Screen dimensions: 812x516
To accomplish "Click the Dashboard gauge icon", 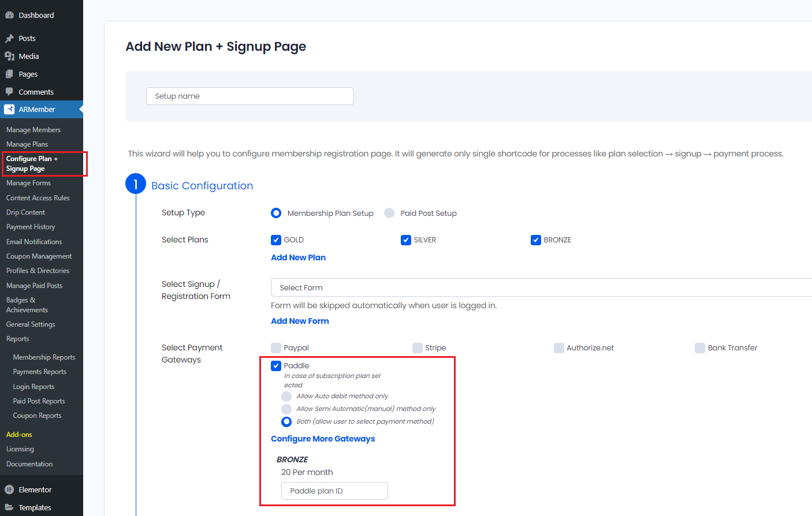I will 9,15.
